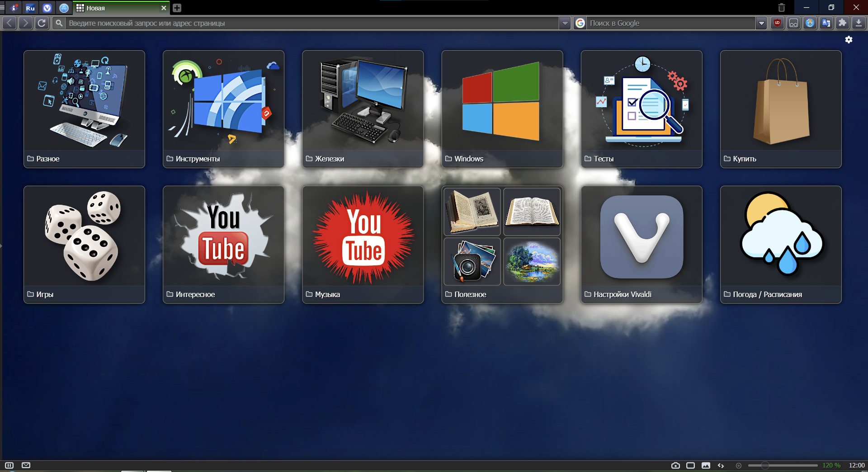Focus the 'Поиск в Google' search field
868x472 pixels.
click(671, 23)
